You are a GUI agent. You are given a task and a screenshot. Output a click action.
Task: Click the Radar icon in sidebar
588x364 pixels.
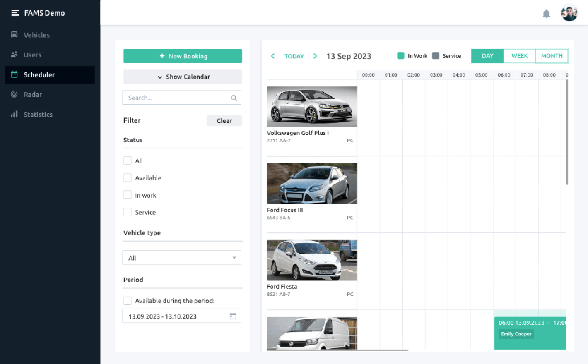(14, 94)
